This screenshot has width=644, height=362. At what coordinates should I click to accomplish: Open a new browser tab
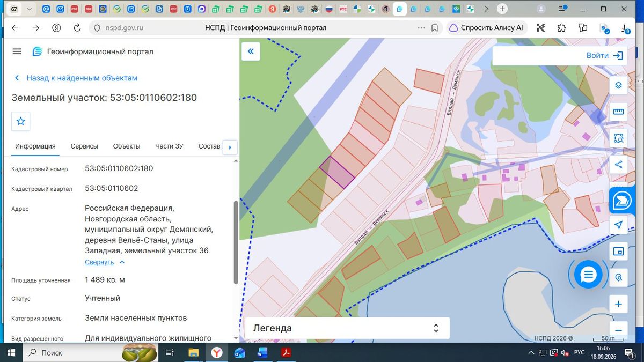point(502,9)
